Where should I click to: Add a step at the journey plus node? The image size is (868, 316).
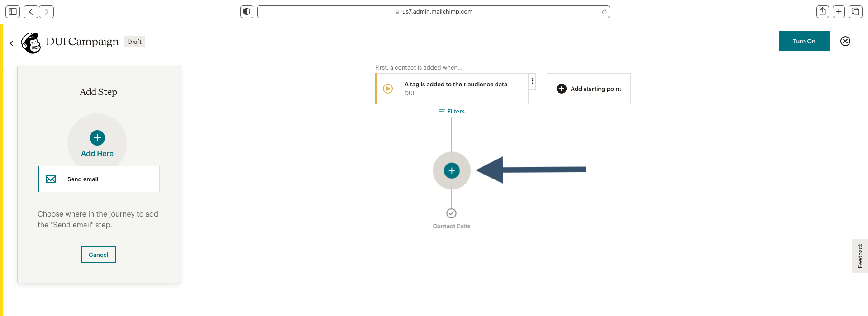tap(452, 170)
